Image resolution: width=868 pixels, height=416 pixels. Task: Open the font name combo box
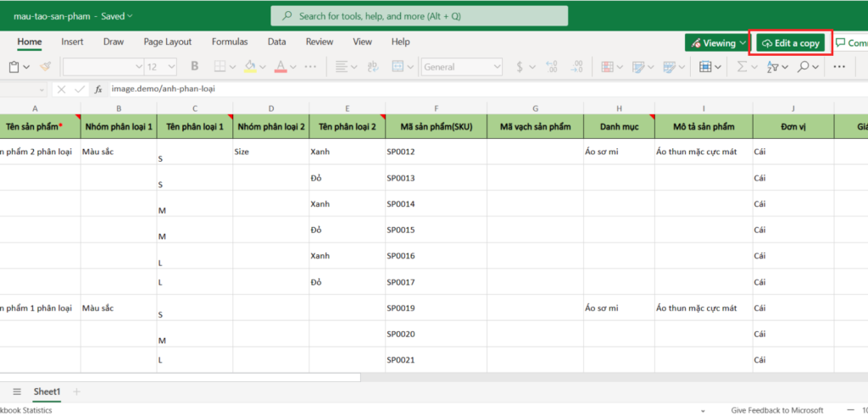(103, 67)
